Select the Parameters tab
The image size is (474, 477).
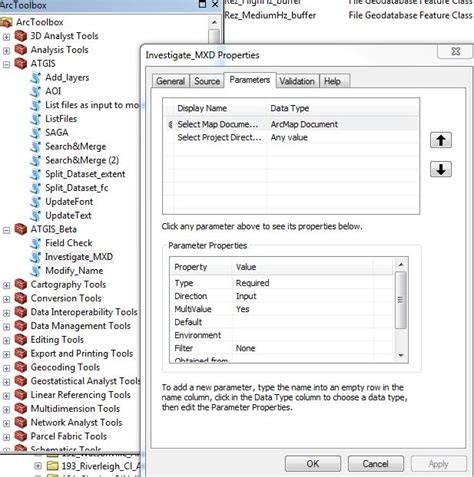[250, 80]
